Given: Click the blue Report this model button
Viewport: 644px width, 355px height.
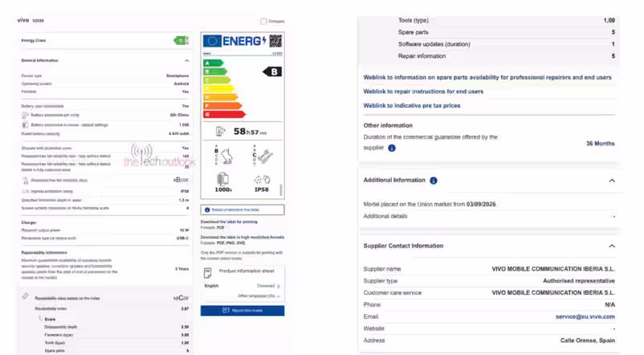Looking at the screenshot, I should (x=243, y=311).
